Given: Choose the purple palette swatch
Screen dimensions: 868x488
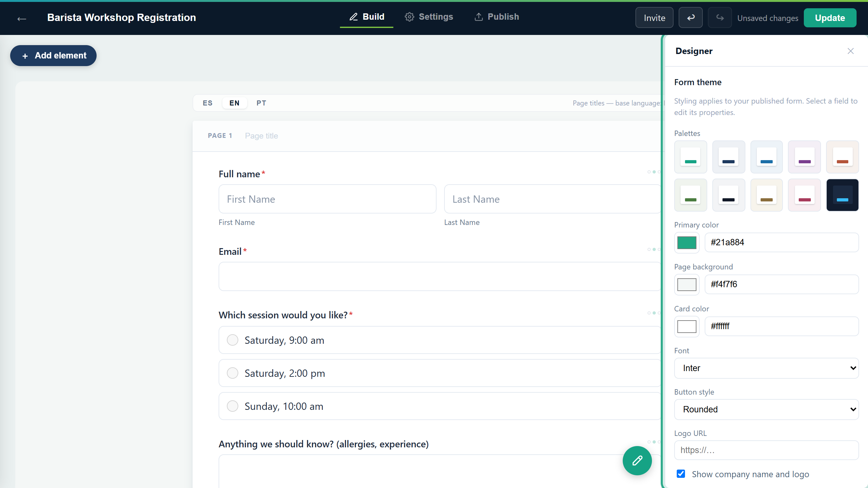Looking at the screenshot, I should [x=804, y=157].
